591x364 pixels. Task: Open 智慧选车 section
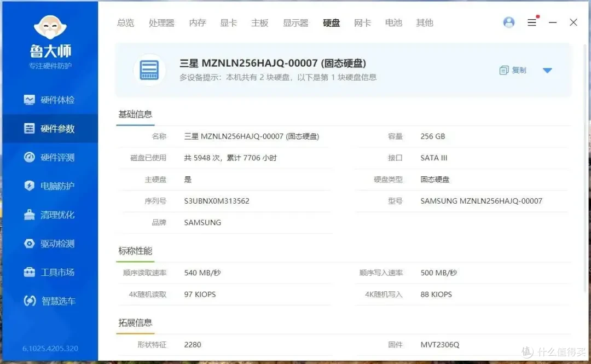49,301
